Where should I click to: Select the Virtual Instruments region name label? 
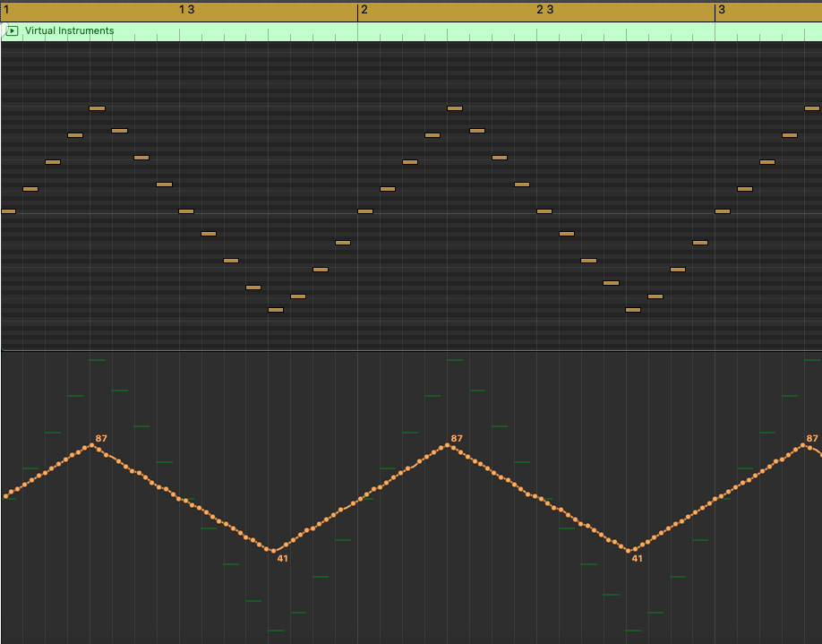69,31
